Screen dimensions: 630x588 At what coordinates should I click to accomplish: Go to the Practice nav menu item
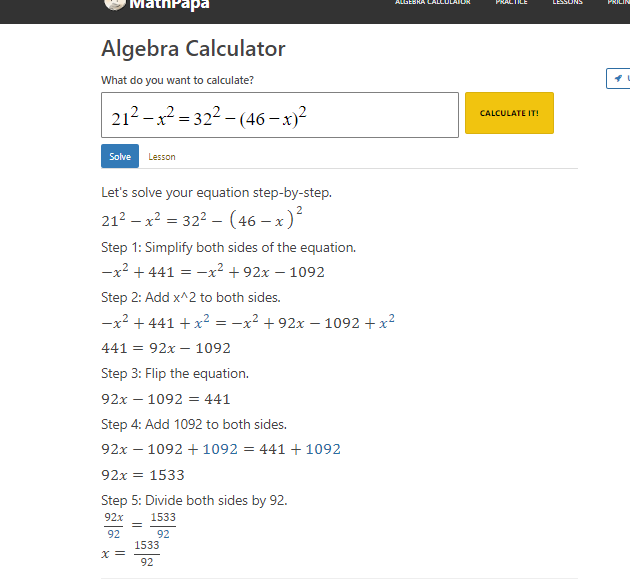pyautogui.click(x=511, y=3)
